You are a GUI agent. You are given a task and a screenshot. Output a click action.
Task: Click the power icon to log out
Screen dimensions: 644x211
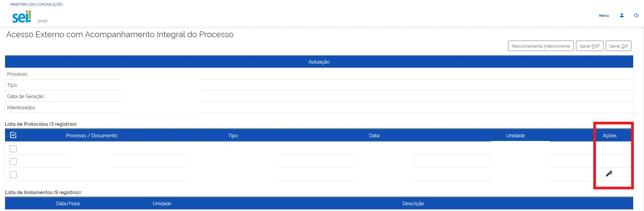pyautogui.click(x=636, y=16)
